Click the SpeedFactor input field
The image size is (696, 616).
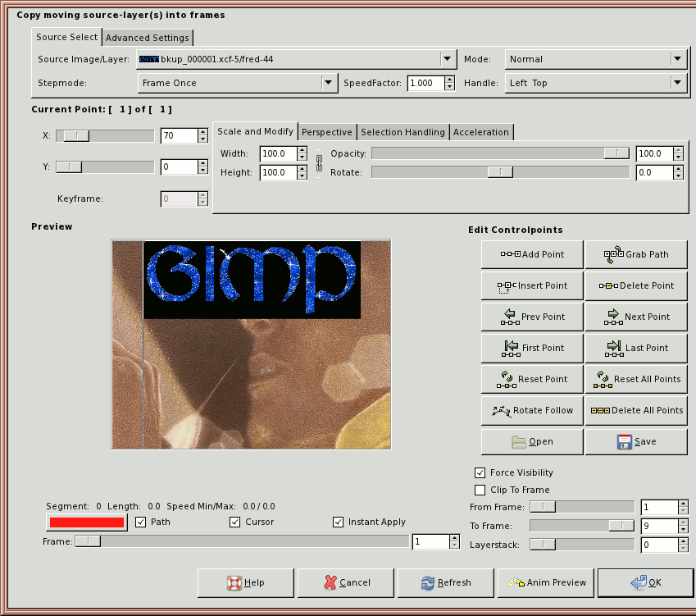tap(425, 83)
